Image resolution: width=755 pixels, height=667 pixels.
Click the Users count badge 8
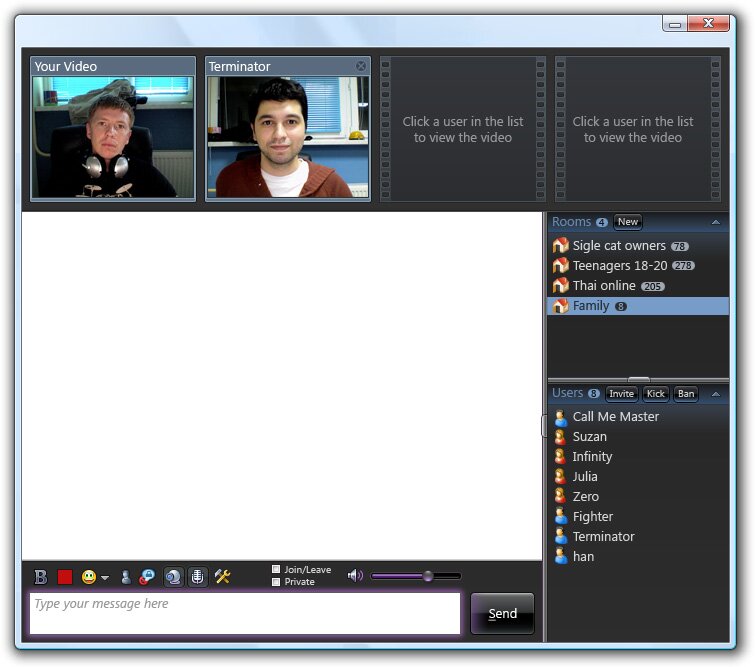pos(594,393)
